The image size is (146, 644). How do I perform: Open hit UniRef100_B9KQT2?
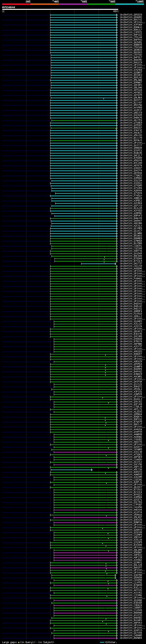point(131,387)
